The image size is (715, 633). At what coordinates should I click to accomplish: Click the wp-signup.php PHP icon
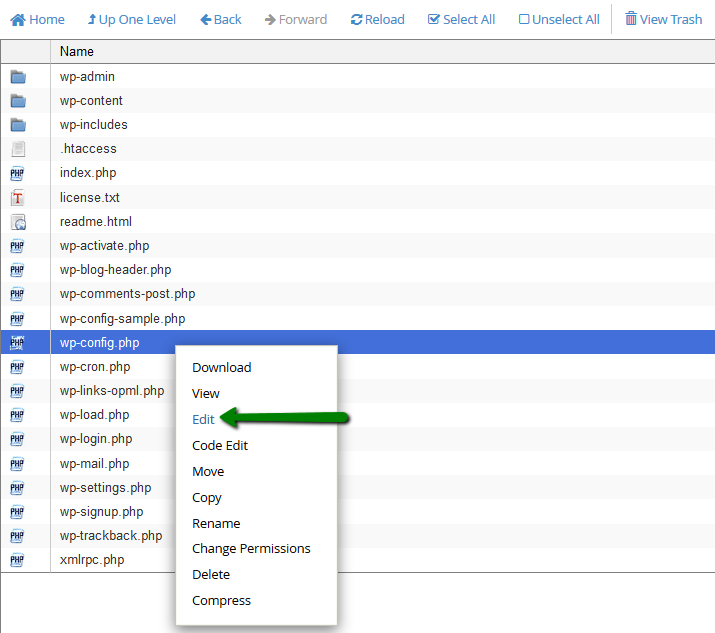pyautogui.click(x=17, y=512)
